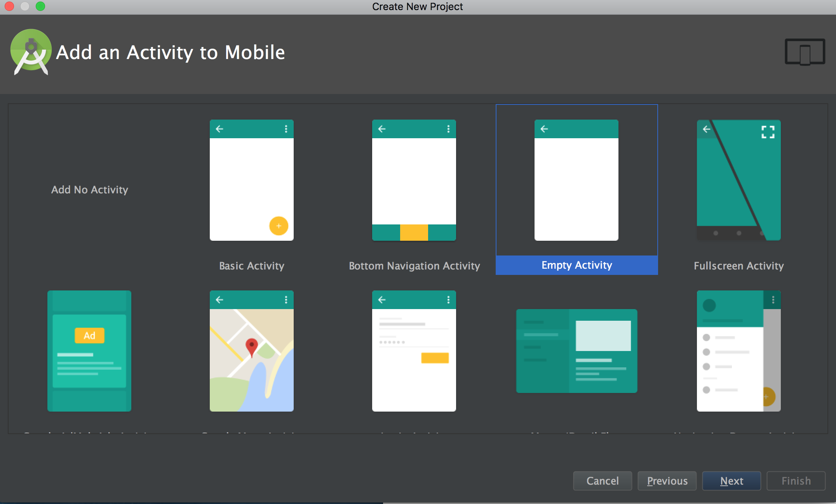The height and width of the screenshot is (504, 836).
Task: Click the Add No Activity option
Action: (89, 189)
